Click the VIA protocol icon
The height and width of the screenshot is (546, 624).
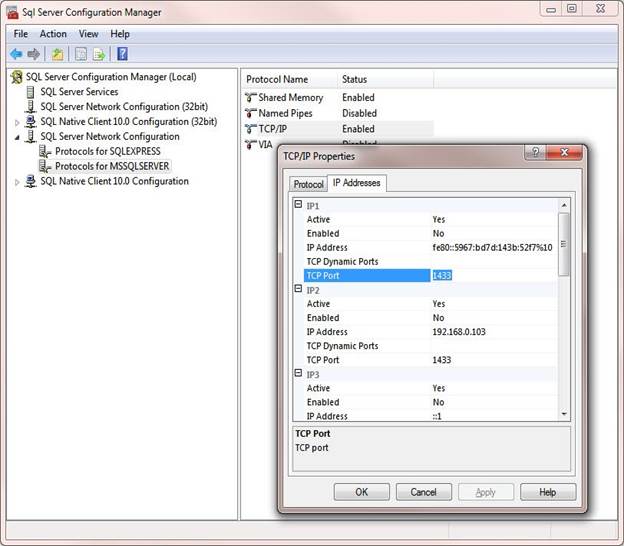pyautogui.click(x=250, y=144)
